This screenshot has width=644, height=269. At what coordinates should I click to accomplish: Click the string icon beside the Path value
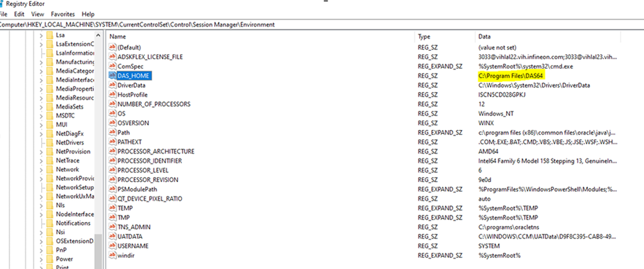112,132
